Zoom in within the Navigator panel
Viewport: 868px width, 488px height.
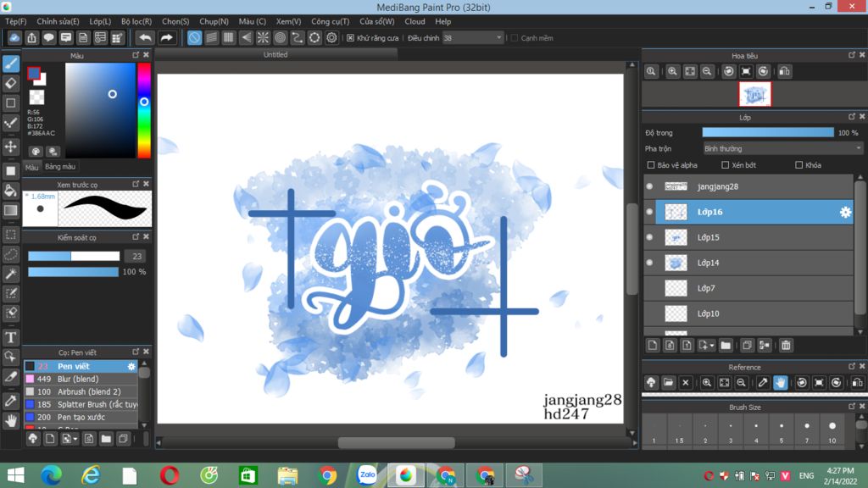pos(672,71)
